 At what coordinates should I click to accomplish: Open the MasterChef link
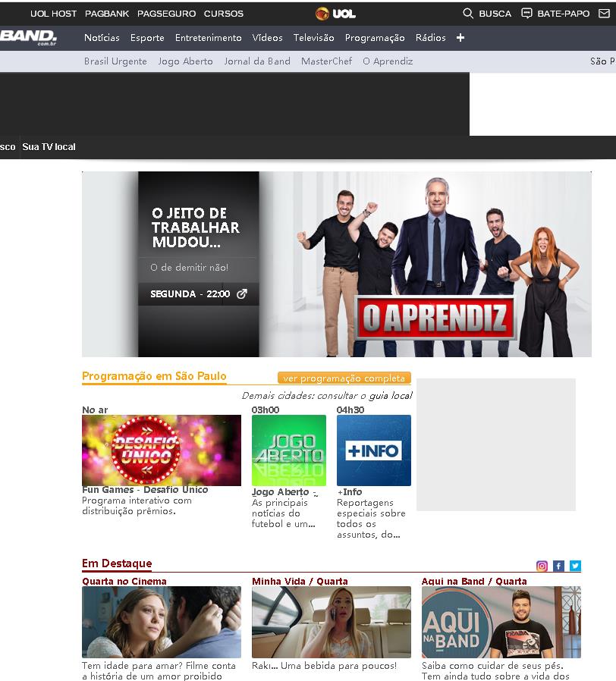point(327,61)
